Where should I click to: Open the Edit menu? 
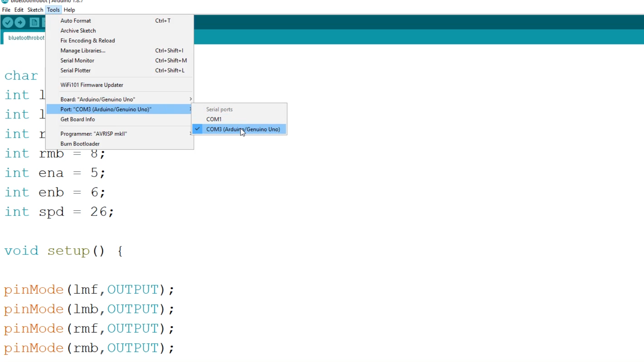19,10
